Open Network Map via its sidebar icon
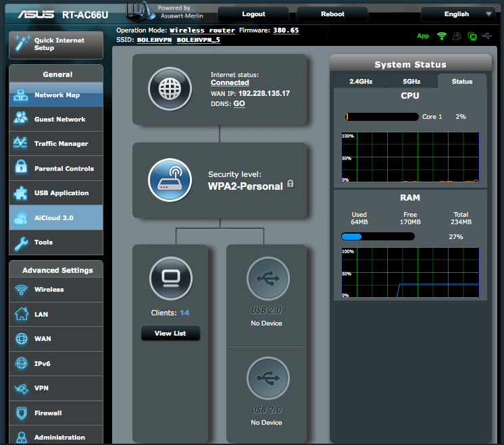504x445 pixels. (x=20, y=95)
